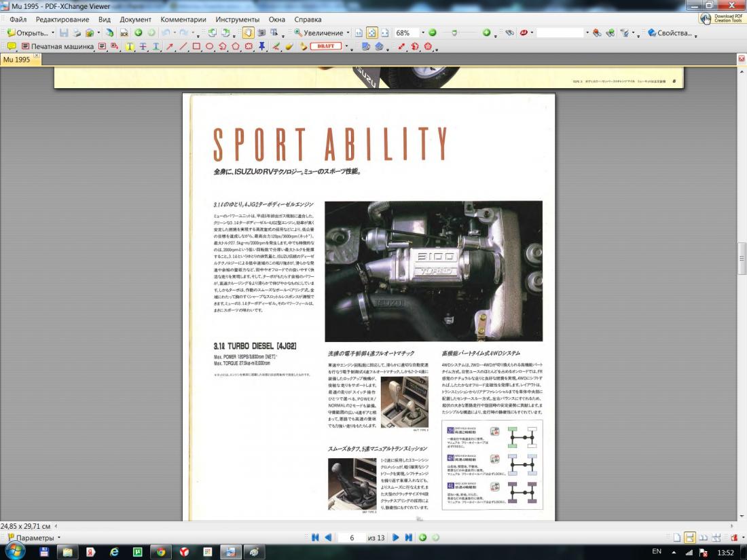
Task: Click the green zoom out minus button
Action: coord(433,33)
